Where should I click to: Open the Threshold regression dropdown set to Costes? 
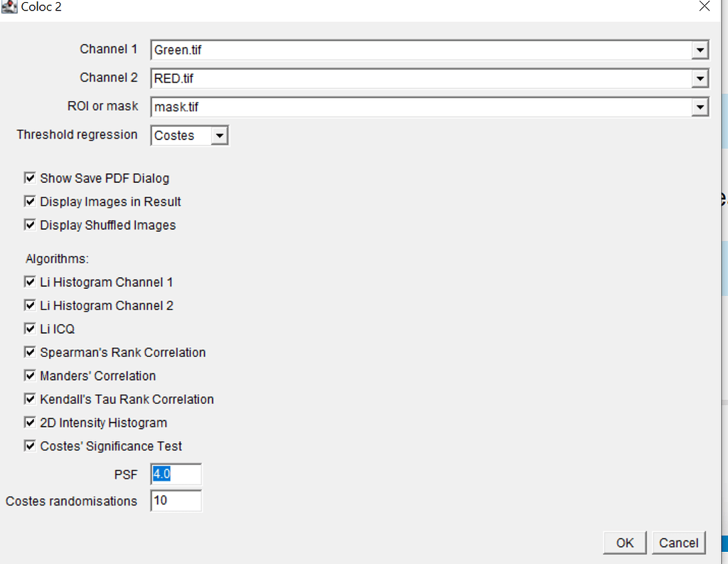(x=220, y=135)
